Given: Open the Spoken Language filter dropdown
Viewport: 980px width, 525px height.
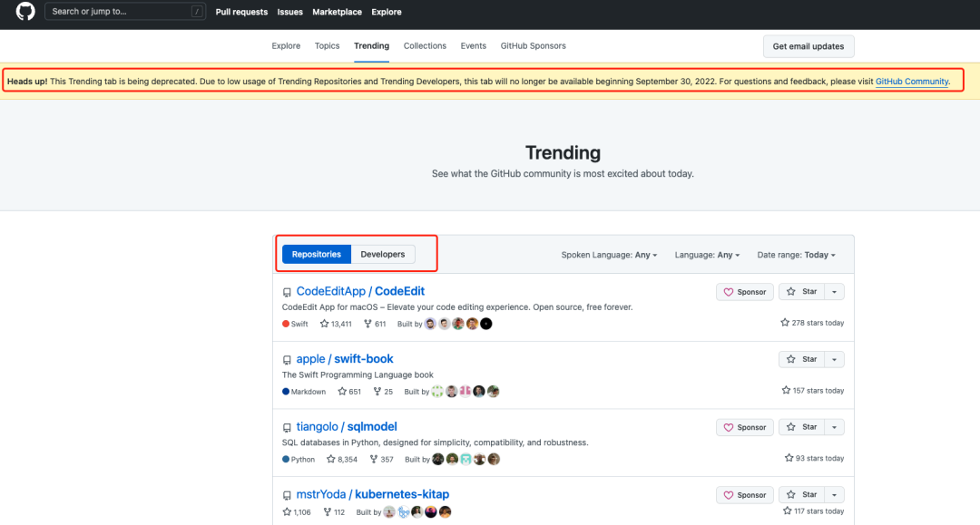Looking at the screenshot, I should point(609,256).
